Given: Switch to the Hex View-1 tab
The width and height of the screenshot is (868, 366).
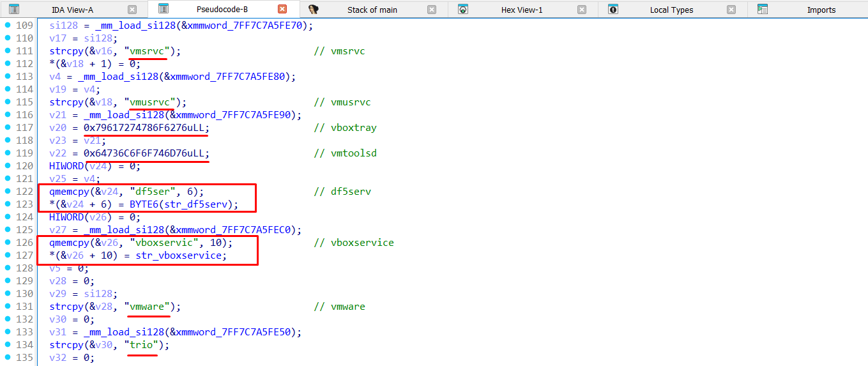Looking at the screenshot, I should pyautogui.click(x=522, y=10).
